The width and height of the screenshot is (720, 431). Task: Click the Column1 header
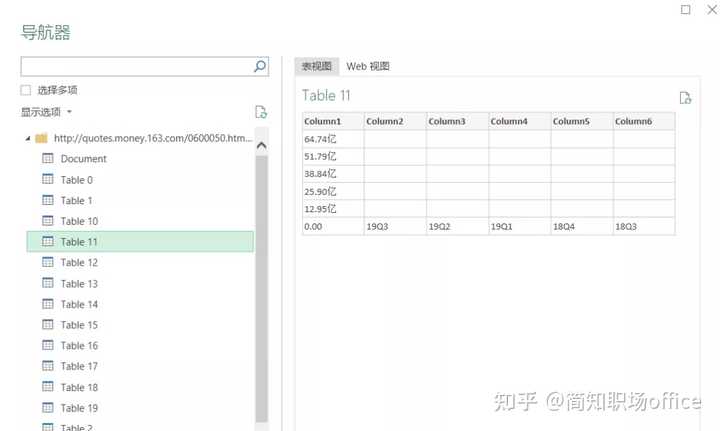pyautogui.click(x=333, y=121)
